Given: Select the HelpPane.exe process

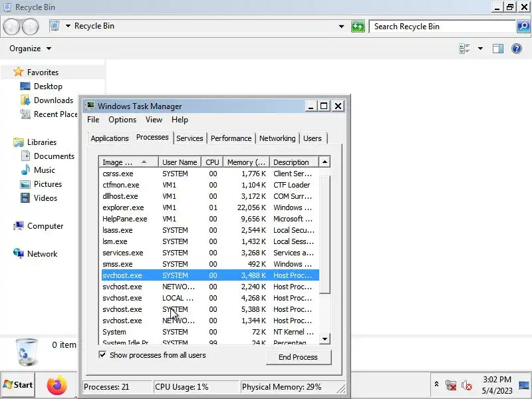Looking at the screenshot, I should pos(210,219).
